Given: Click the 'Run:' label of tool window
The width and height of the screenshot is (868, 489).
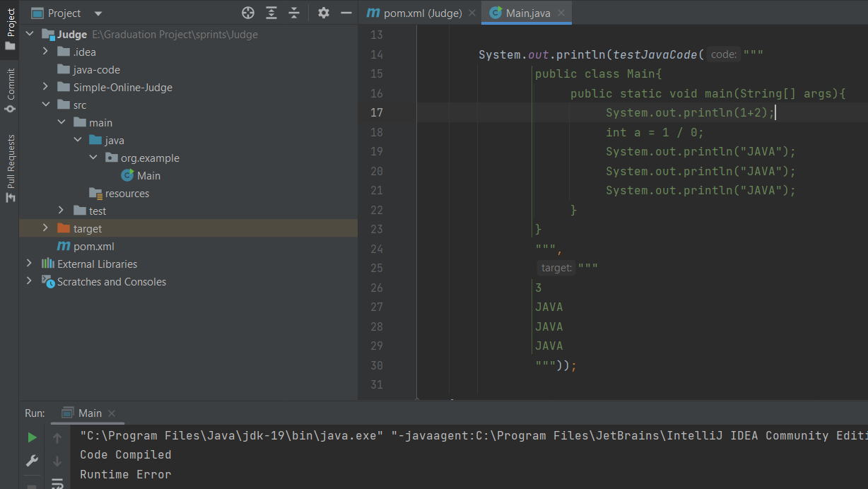Looking at the screenshot, I should tap(35, 413).
